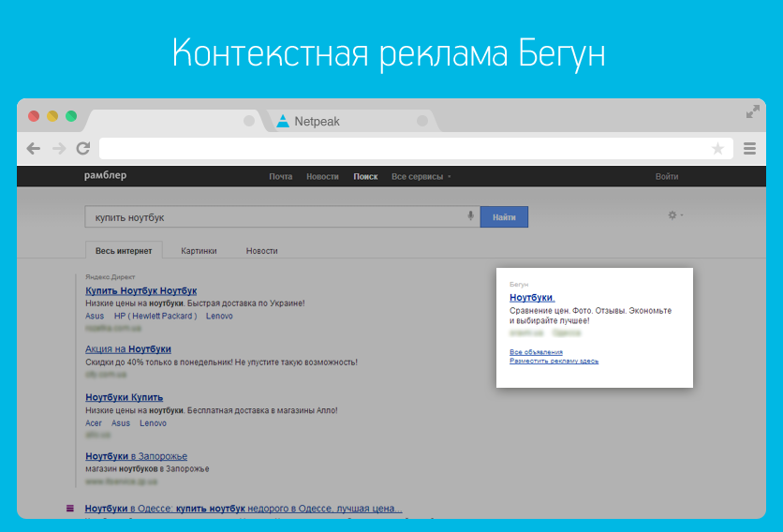
Task: Click Разместить рекламу здесь link
Action: point(554,361)
